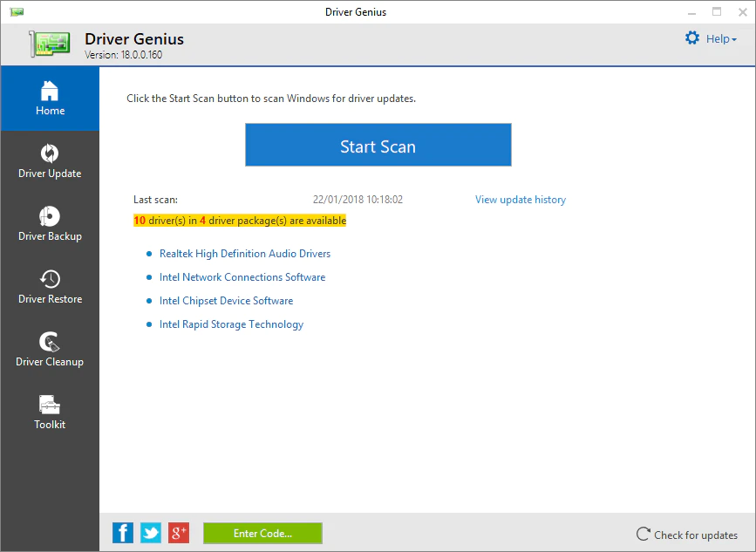
Task: Open Driver Backup from sidebar
Action: pyautogui.click(x=50, y=224)
